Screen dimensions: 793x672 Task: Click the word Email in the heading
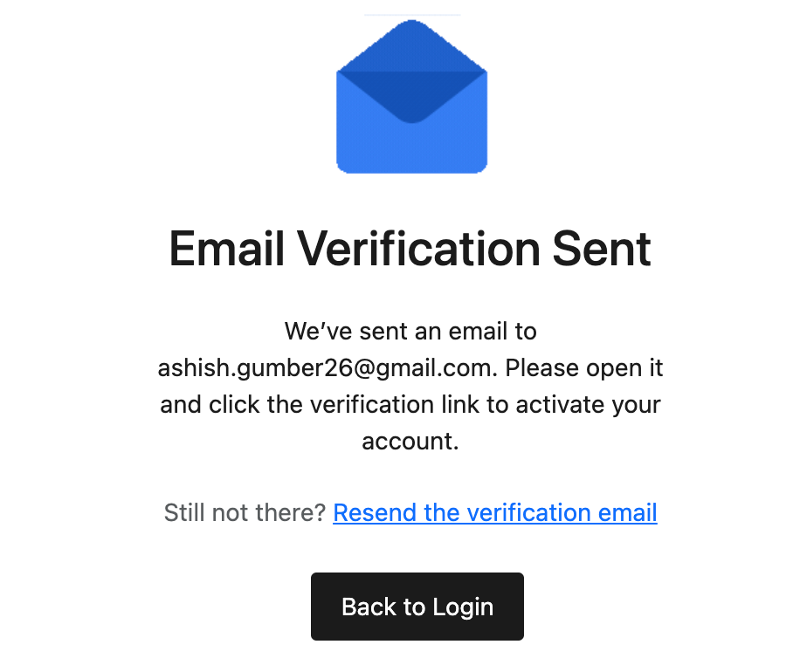tap(226, 249)
